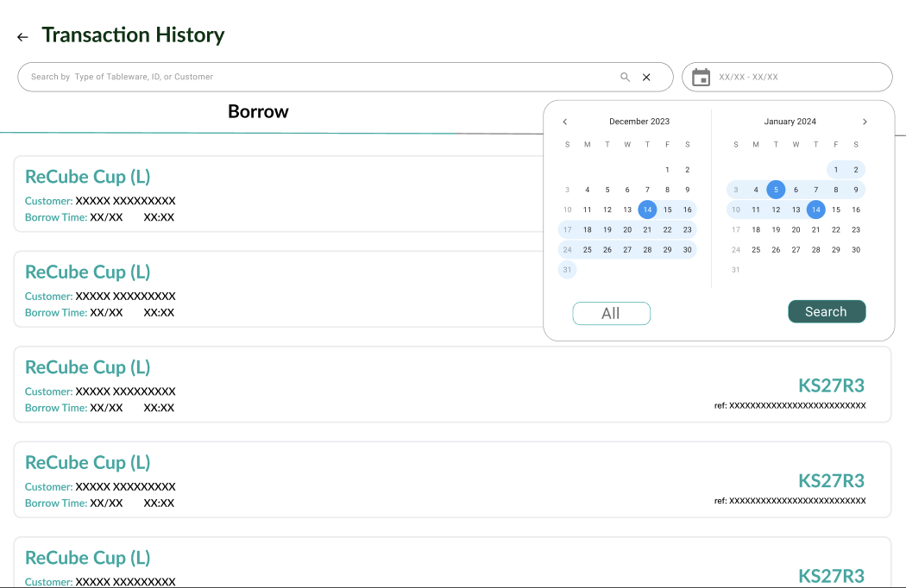Image resolution: width=906 pixels, height=588 pixels.
Task: Select January 31 in the calendar
Action: tap(735, 270)
